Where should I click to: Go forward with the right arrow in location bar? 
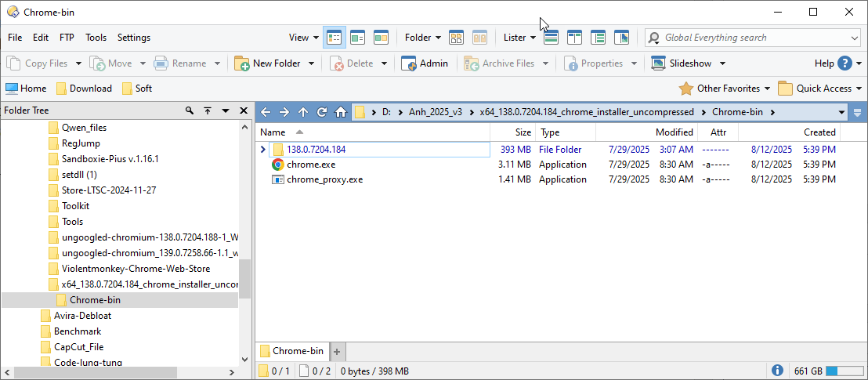coord(284,112)
